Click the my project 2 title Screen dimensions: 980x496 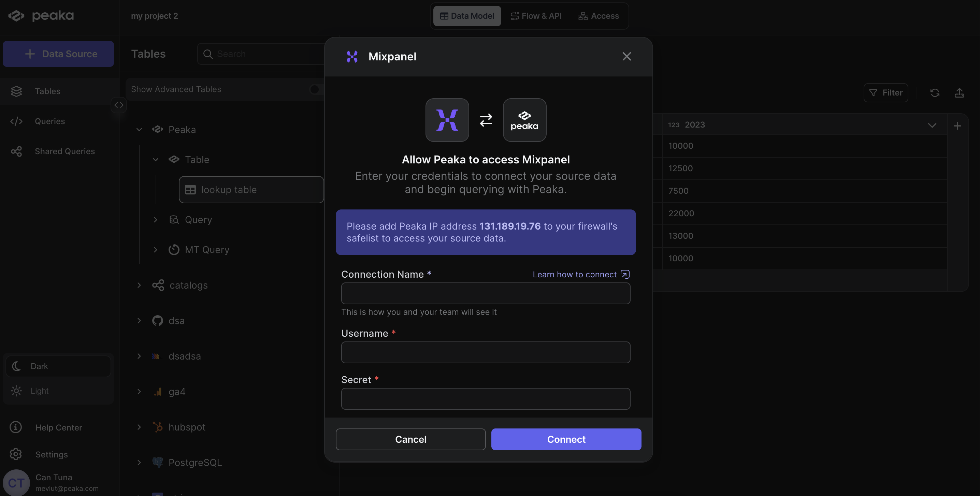155,16
